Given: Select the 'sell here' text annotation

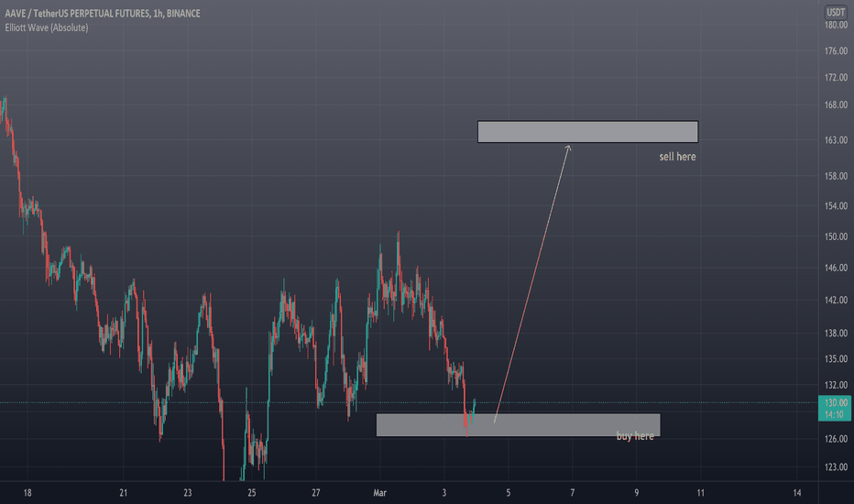Looking at the screenshot, I should click(x=677, y=157).
